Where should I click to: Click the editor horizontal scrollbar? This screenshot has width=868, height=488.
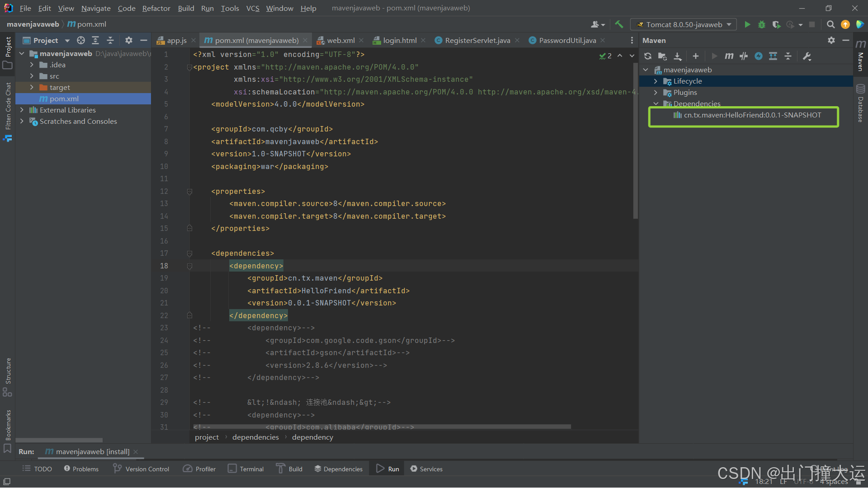tap(382, 427)
